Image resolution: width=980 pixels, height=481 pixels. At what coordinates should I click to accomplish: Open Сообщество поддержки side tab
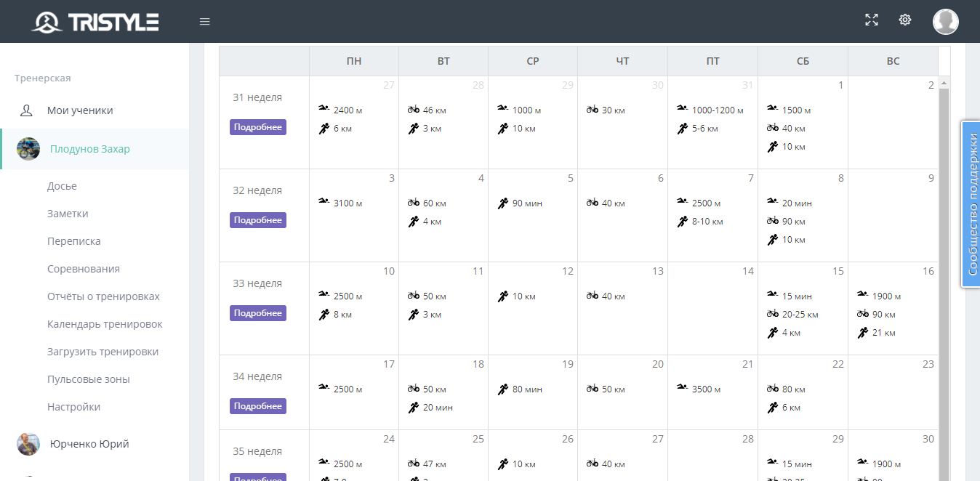tap(971, 204)
